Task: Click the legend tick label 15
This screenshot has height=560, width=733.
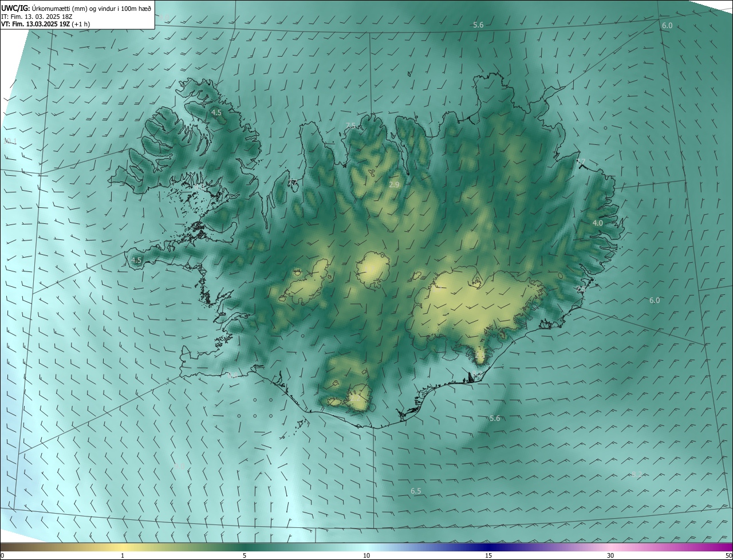Action: [488, 556]
